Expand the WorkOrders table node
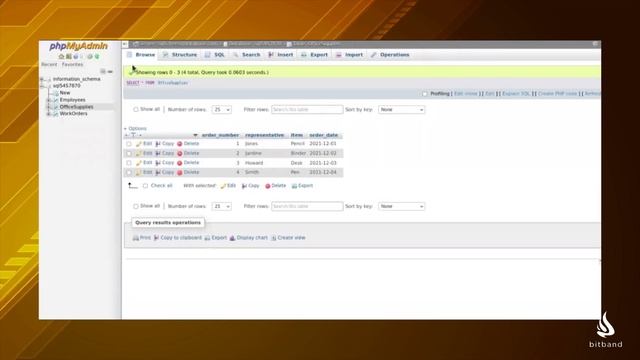The height and width of the screenshot is (360, 640). click(x=49, y=114)
